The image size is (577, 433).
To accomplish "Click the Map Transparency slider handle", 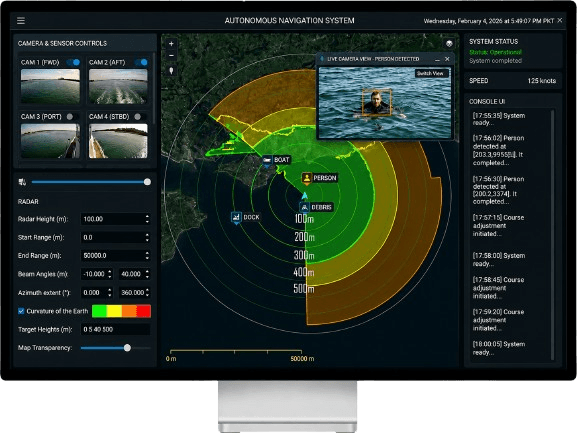I will pos(127,348).
